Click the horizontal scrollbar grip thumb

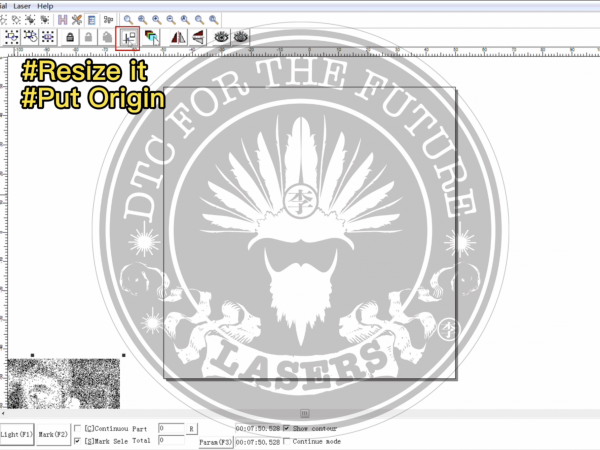[305, 414]
